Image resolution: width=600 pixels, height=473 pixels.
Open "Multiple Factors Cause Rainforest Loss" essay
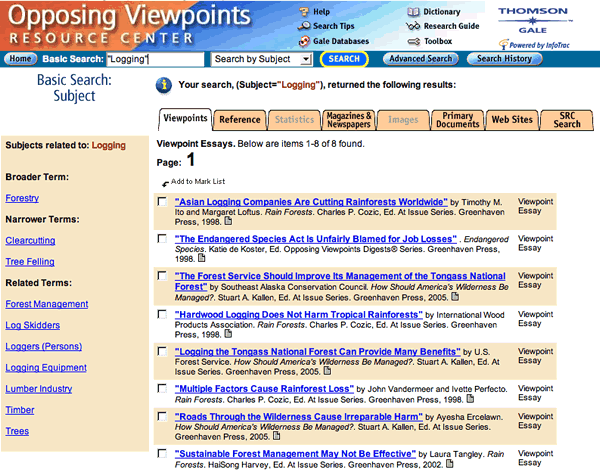[264, 389]
